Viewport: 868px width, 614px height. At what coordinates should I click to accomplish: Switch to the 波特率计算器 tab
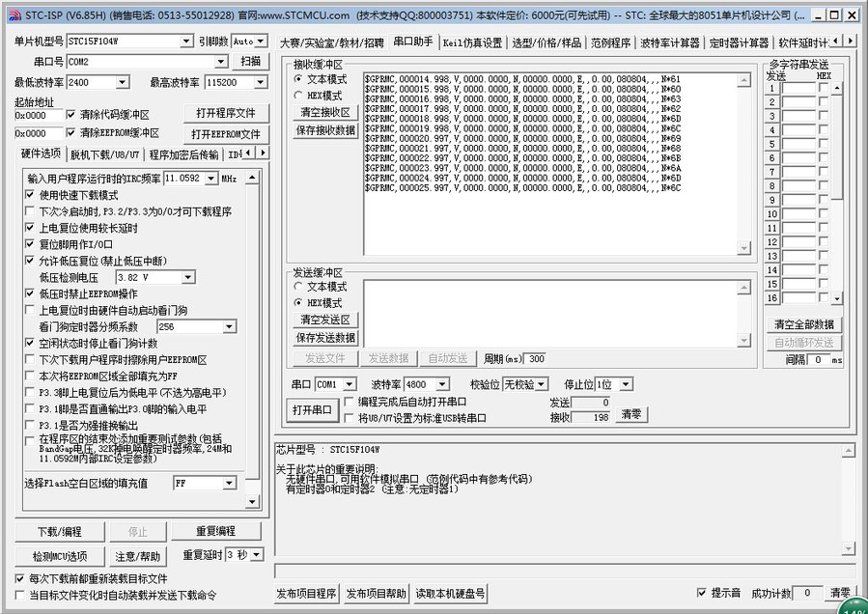[x=669, y=42]
